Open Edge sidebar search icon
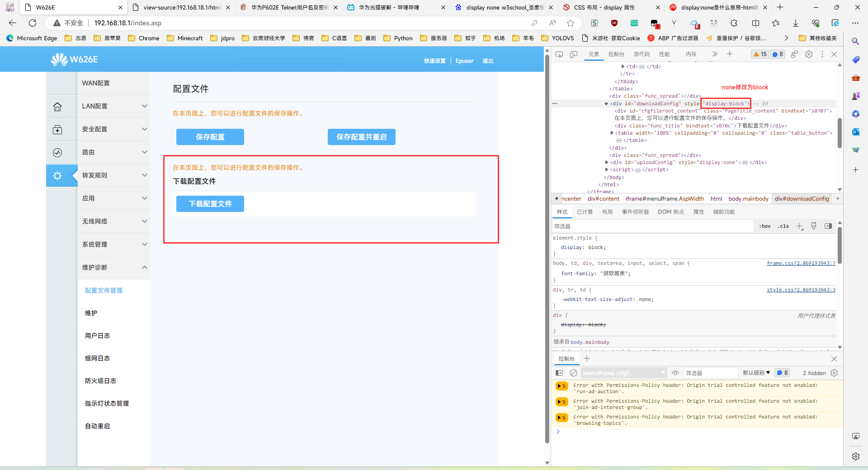 [855, 42]
